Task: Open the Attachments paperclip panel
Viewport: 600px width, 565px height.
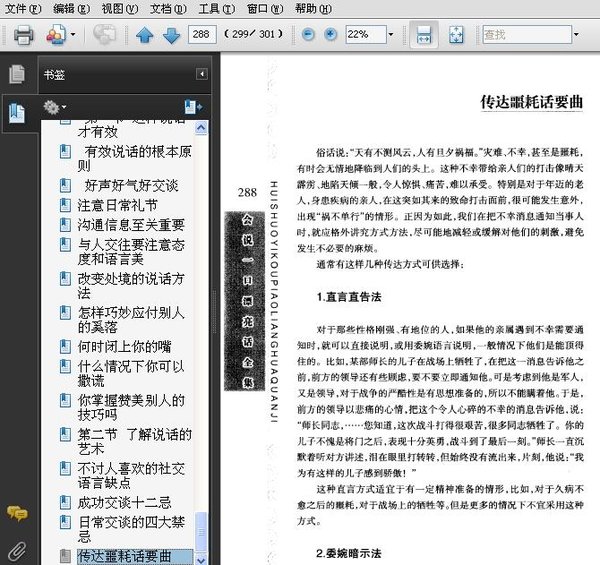Action: coord(17,549)
